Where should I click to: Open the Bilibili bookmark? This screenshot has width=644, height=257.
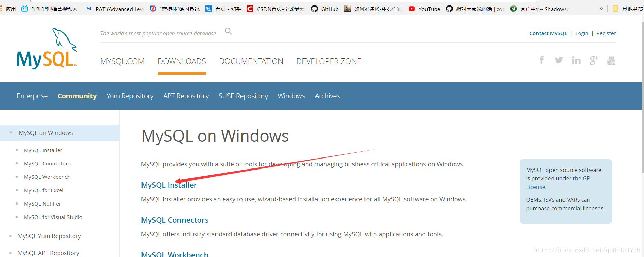[x=49, y=9]
